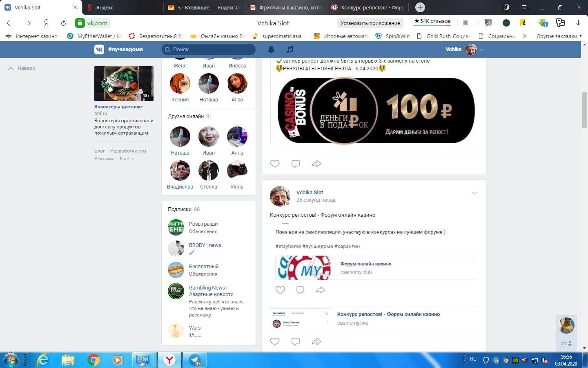
Task: Click the Поиск search field
Action: (x=208, y=49)
